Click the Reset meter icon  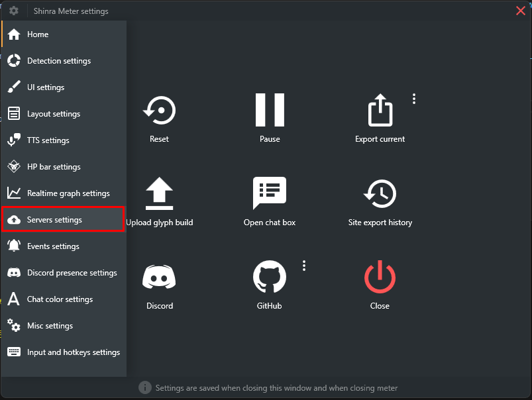[x=159, y=110]
